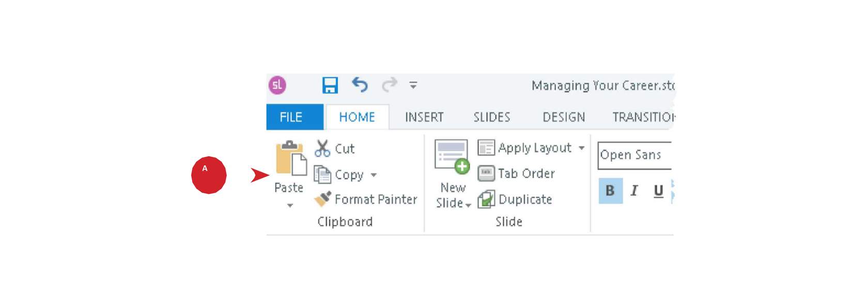Toggle Bold formatting
Viewport: 868px width, 308px height.
pyautogui.click(x=610, y=190)
